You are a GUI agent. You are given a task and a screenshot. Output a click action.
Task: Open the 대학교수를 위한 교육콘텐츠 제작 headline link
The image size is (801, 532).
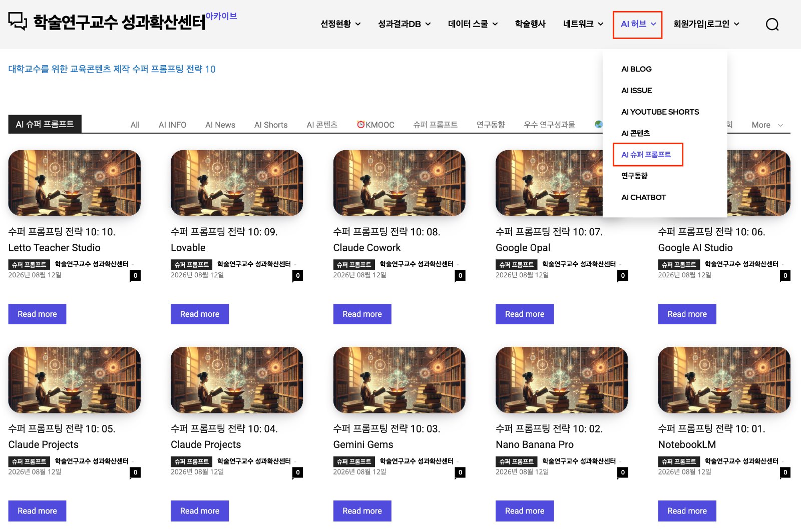click(x=112, y=69)
